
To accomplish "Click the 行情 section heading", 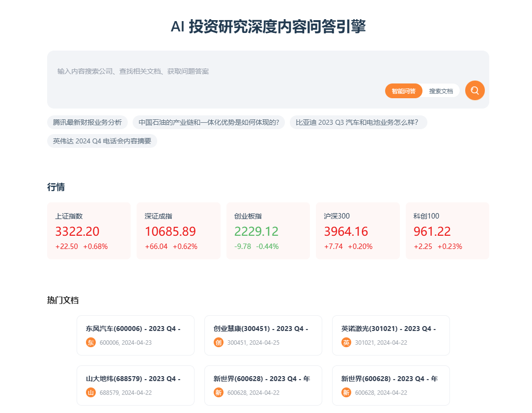I will pos(56,187).
